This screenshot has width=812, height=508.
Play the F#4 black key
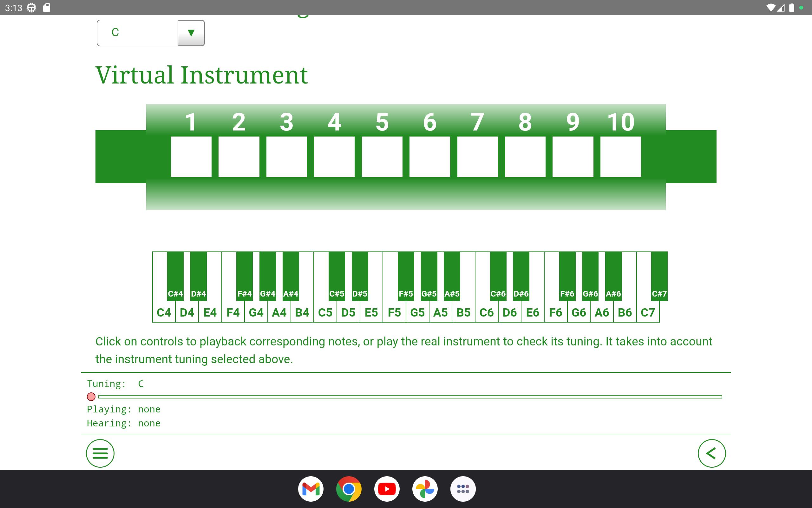(245, 276)
